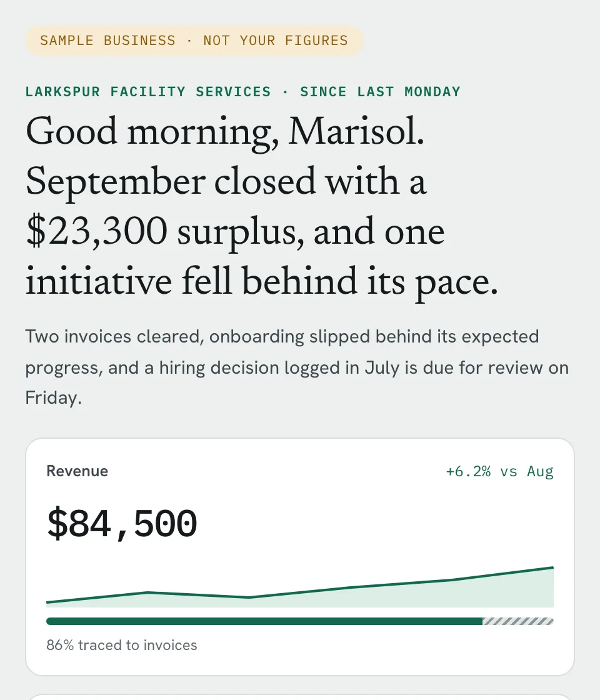Click the rightmost peak of the revenue sparkline
600x700 pixels.
(x=552, y=567)
